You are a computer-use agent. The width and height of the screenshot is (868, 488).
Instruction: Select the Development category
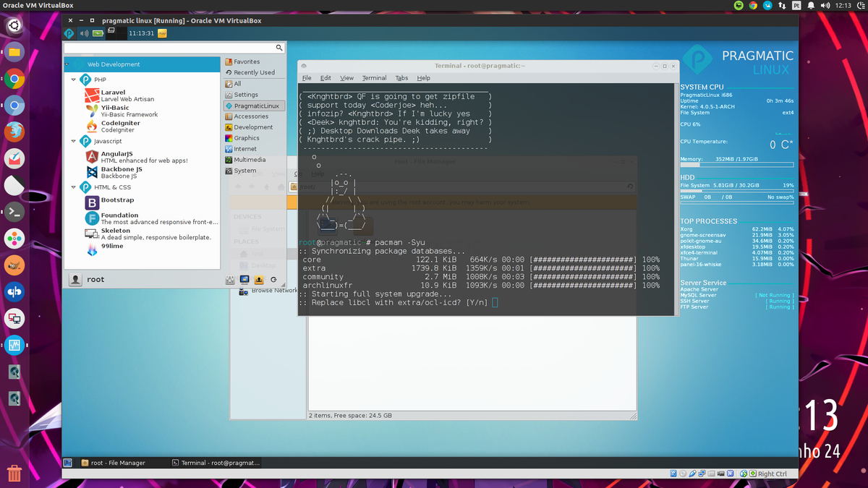pos(254,127)
